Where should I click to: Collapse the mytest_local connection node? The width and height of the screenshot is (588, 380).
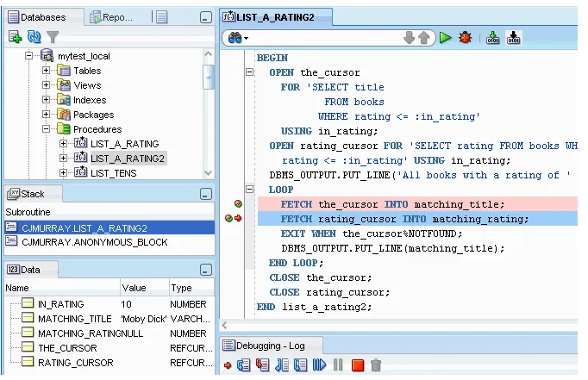point(28,56)
